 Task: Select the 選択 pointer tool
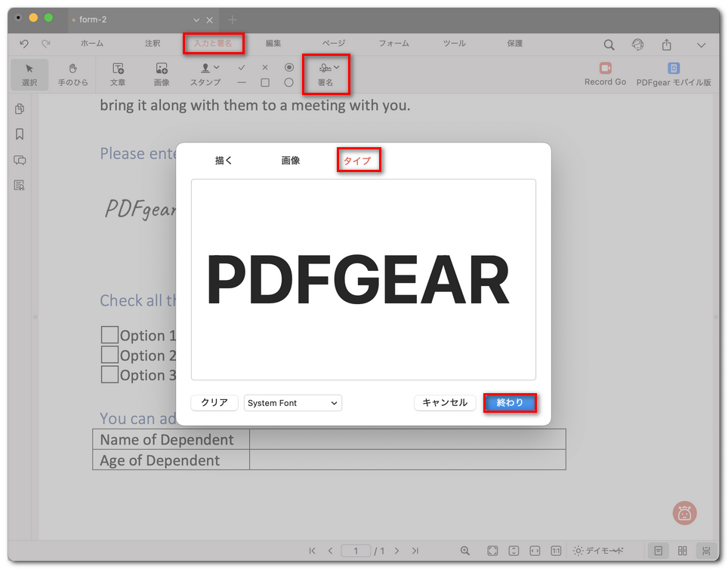[x=29, y=75]
